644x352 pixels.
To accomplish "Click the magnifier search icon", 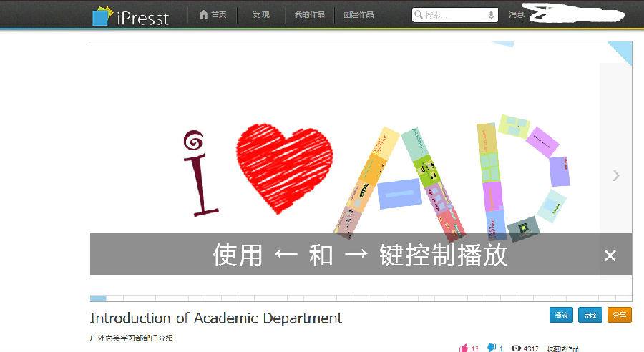I will 419,15.
